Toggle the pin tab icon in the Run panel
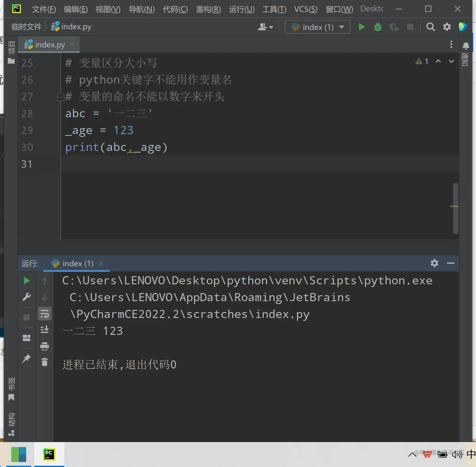The width and height of the screenshot is (476, 467). tap(26, 358)
